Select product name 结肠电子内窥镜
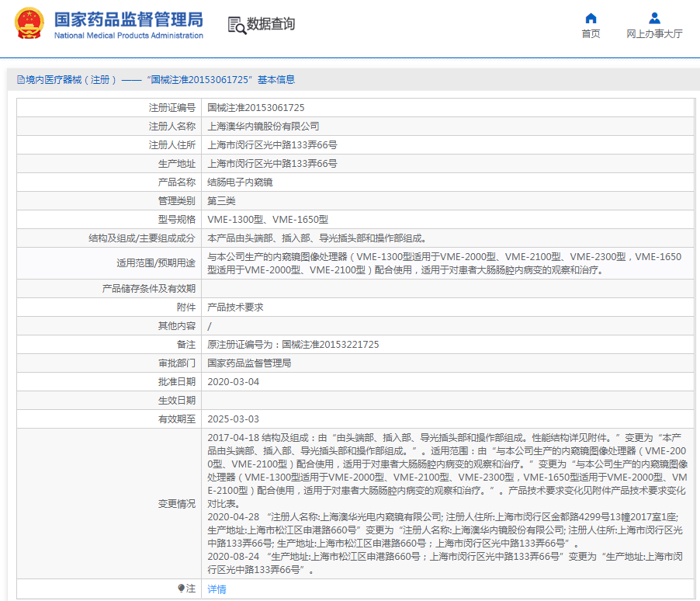Viewport: 700px width, 601px height. click(x=240, y=182)
